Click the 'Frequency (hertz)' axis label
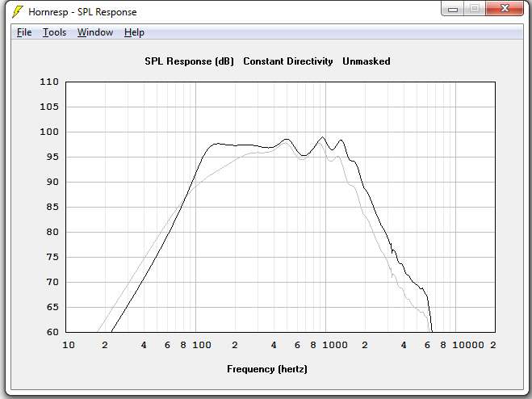532x399 pixels. (x=267, y=369)
